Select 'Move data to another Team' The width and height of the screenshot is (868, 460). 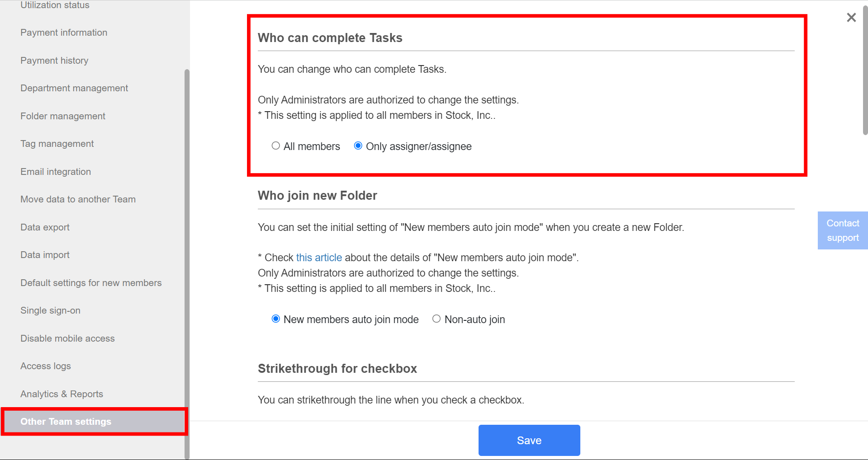click(78, 199)
